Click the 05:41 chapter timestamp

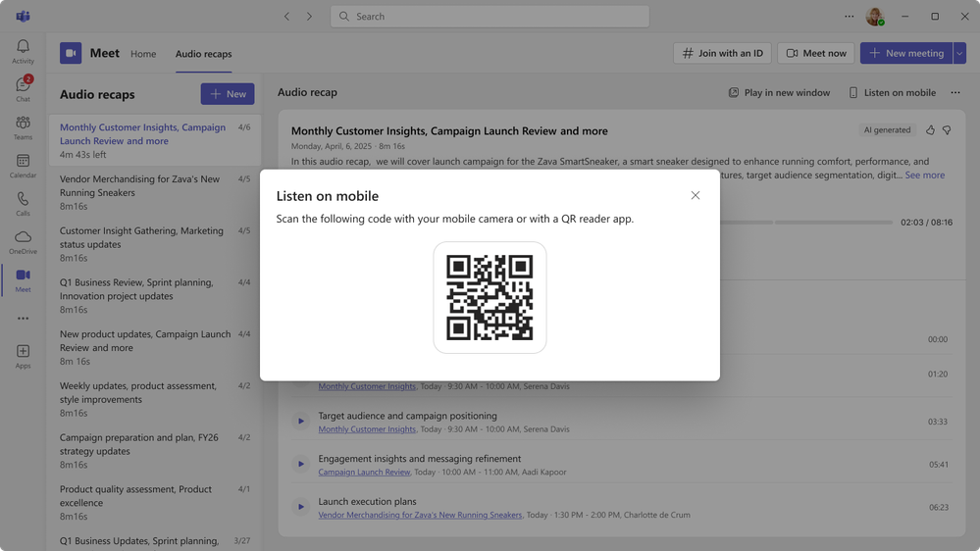coord(938,464)
